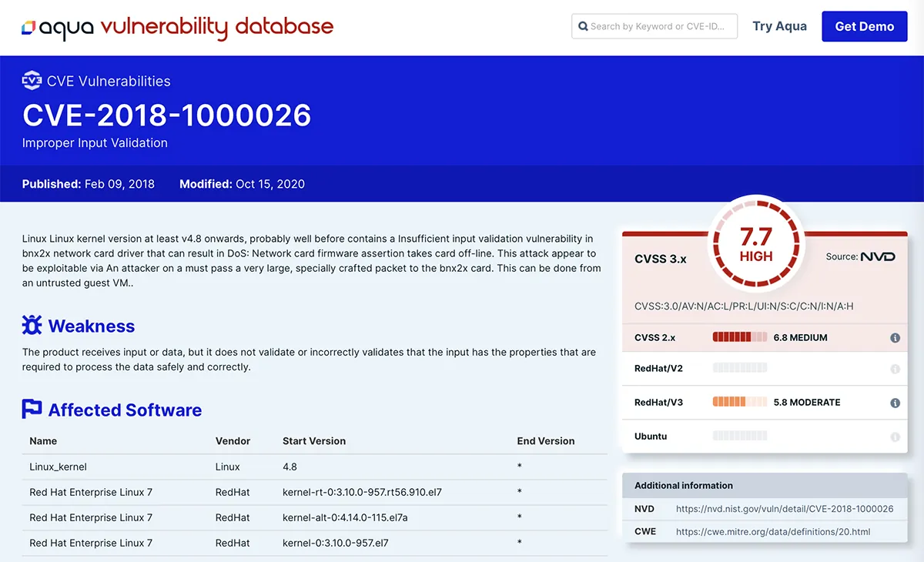Click the Affected Software section heading

(x=125, y=410)
